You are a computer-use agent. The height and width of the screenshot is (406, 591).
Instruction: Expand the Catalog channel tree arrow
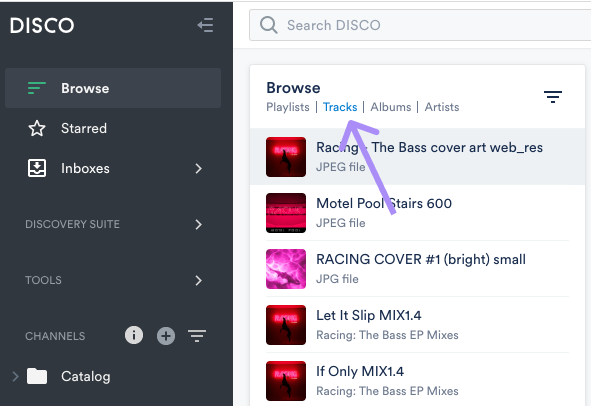click(15, 376)
